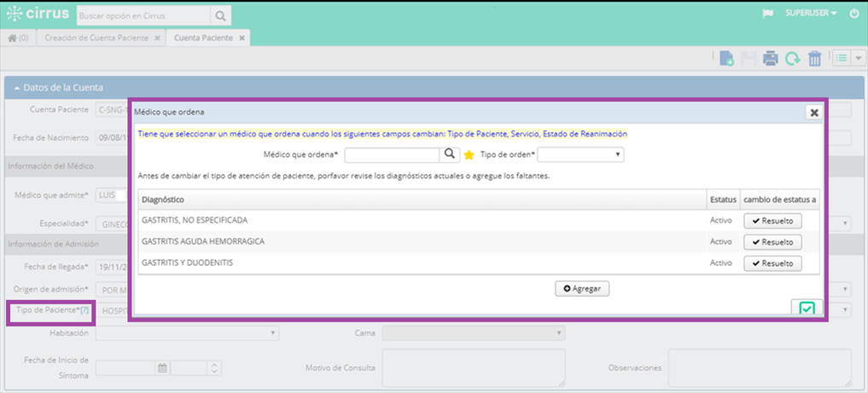This screenshot has width=868, height=393.
Task: Select the Cuenta Paciente tab
Action: point(203,38)
